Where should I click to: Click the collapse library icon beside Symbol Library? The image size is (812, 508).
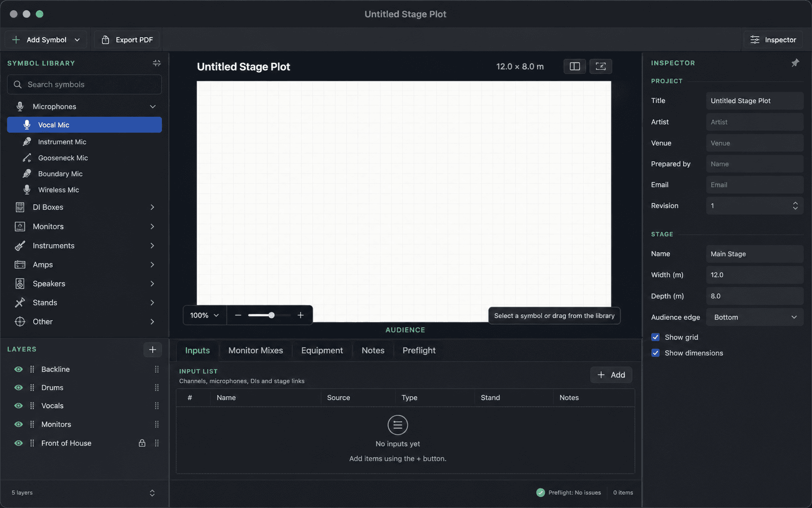point(157,63)
